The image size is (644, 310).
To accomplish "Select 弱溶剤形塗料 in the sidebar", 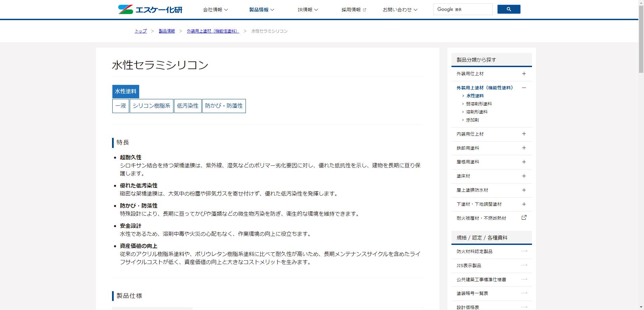I will (479, 104).
